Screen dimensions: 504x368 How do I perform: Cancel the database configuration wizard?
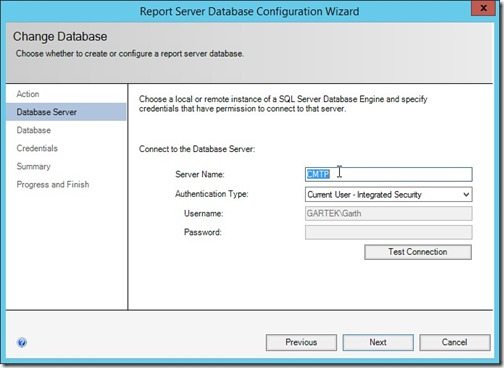click(x=455, y=342)
